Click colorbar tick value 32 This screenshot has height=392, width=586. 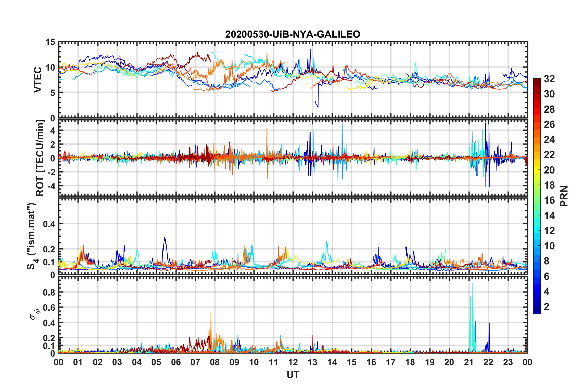549,79
